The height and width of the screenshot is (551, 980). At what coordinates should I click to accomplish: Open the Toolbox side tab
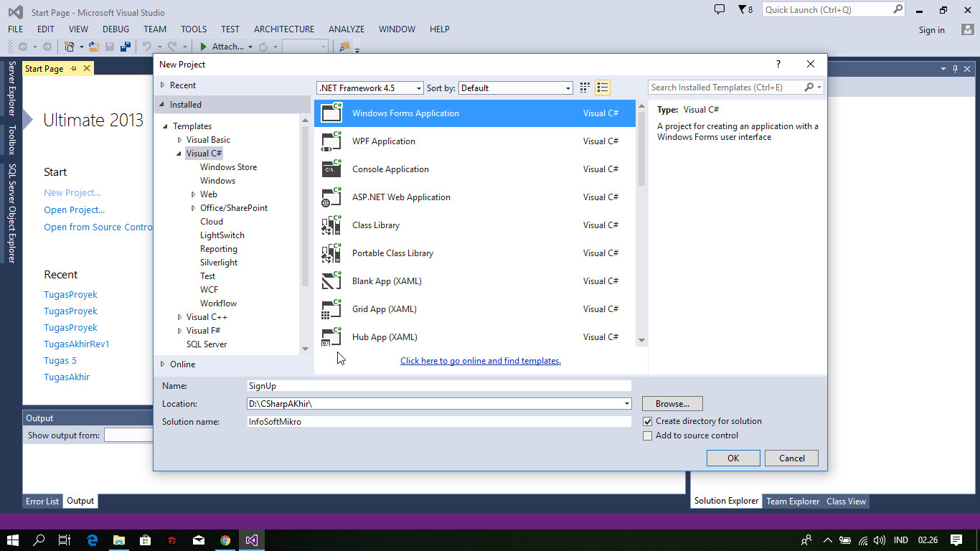11,140
